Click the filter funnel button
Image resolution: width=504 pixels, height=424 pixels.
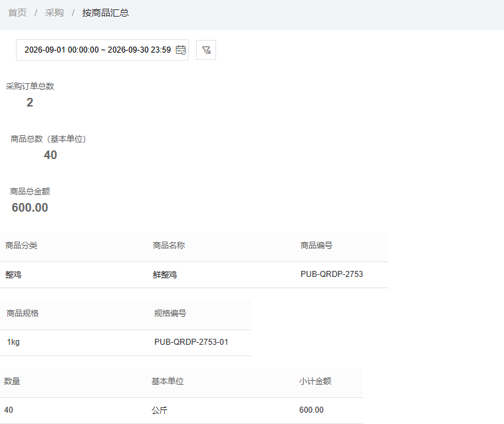coord(206,50)
